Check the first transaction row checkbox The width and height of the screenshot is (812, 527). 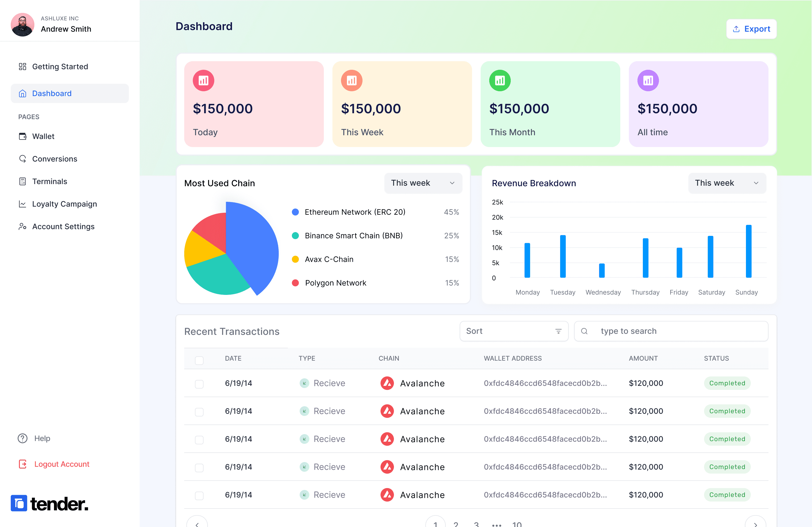point(199,384)
